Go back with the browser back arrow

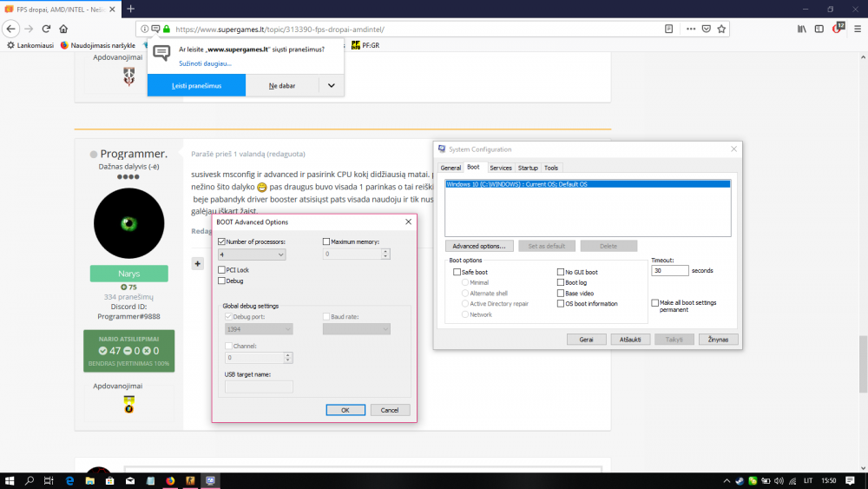(11, 29)
